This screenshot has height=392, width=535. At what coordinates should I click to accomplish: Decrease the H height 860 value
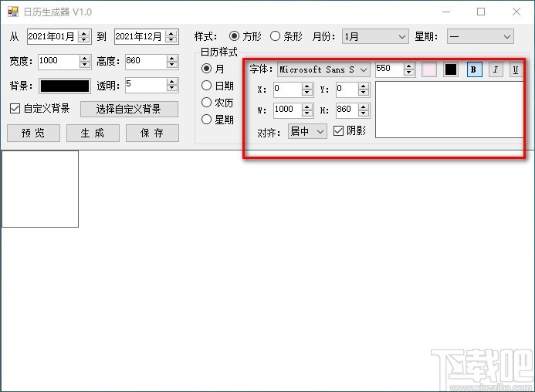(x=364, y=113)
